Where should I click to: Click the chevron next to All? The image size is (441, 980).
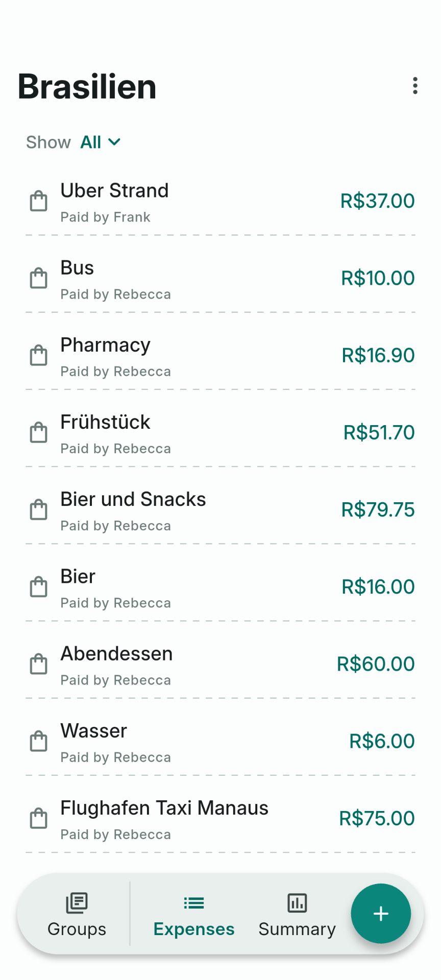115,142
